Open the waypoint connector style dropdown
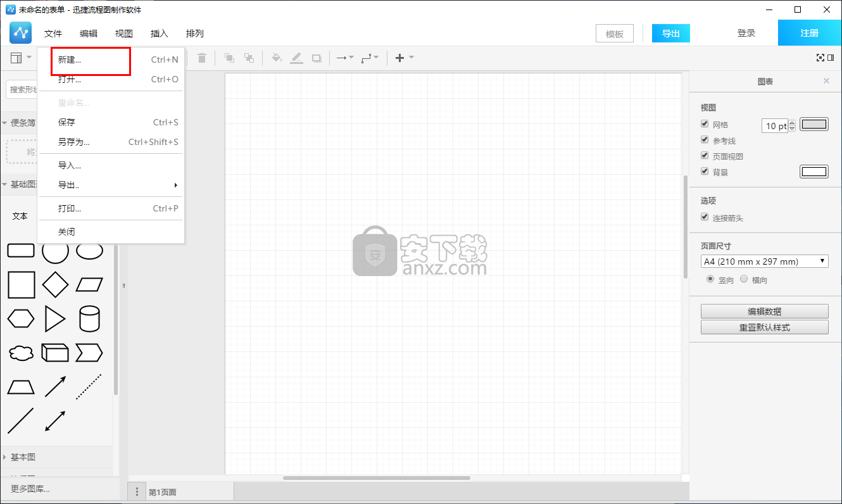This screenshot has width=842, height=504. (x=370, y=58)
